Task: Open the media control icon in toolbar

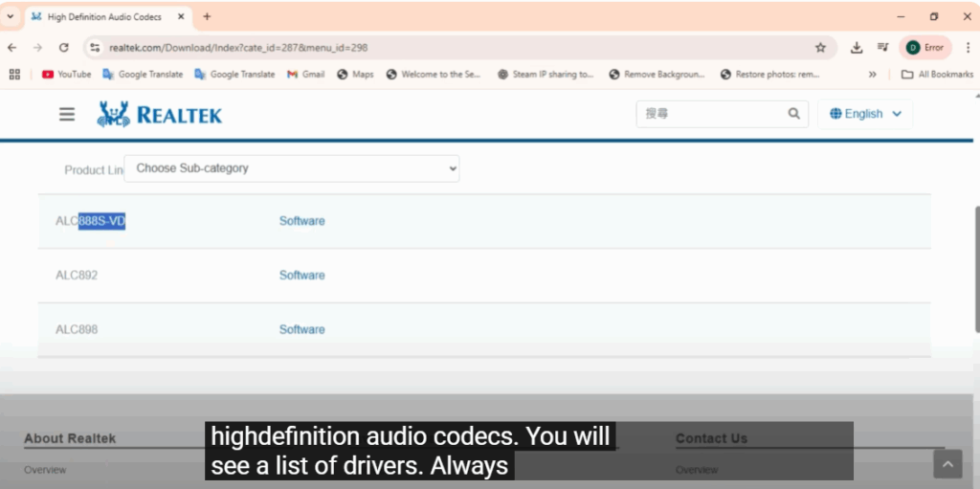Action: click(x=882, y=48)
